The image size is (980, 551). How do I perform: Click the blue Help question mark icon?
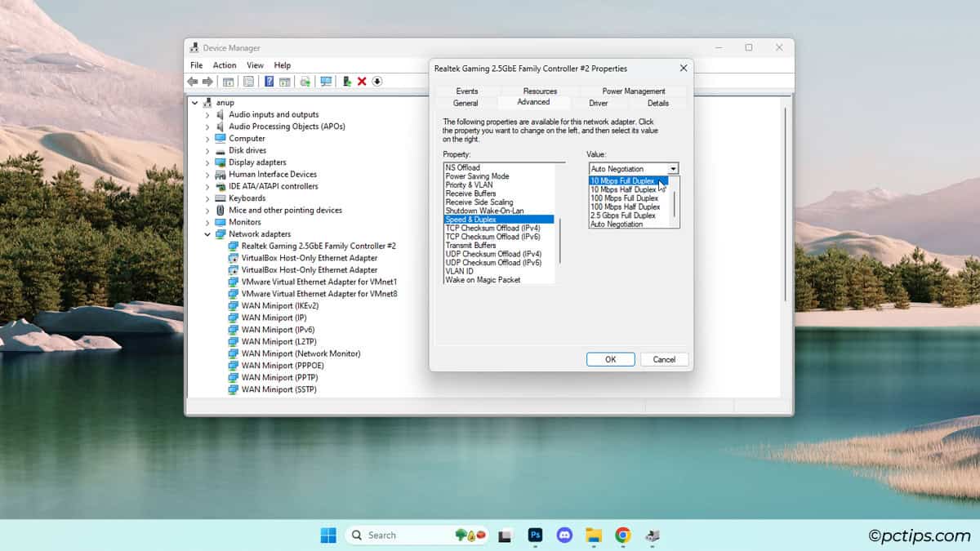269,82
